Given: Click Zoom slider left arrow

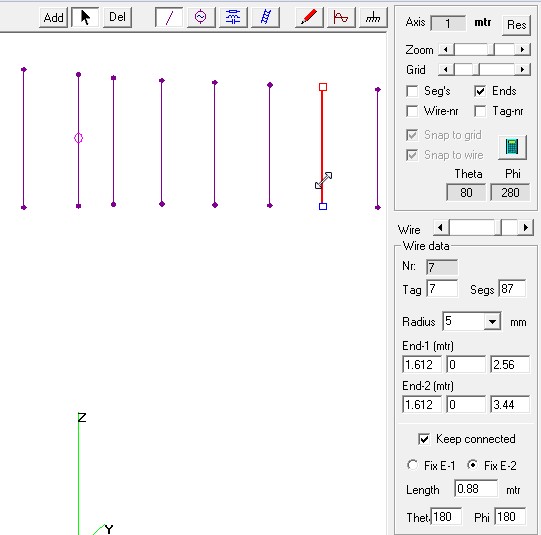Looking at the screenshot, I should [445, 50].
